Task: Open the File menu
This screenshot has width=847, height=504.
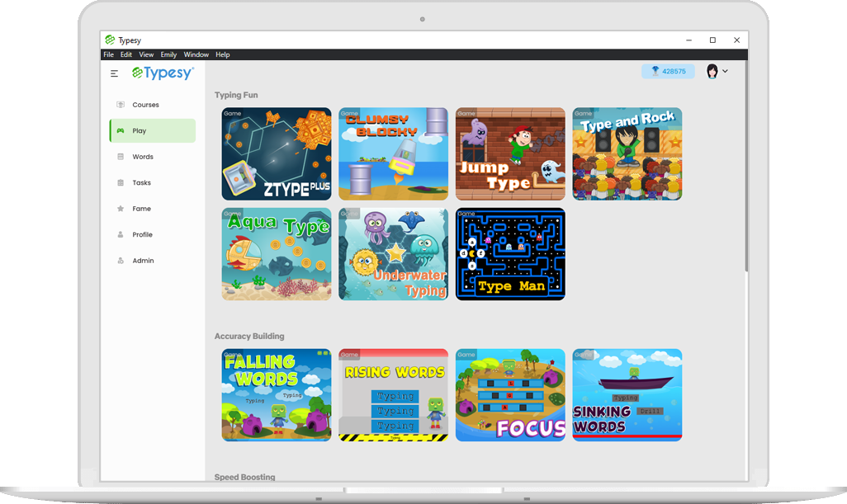Action: pos(109,54)
